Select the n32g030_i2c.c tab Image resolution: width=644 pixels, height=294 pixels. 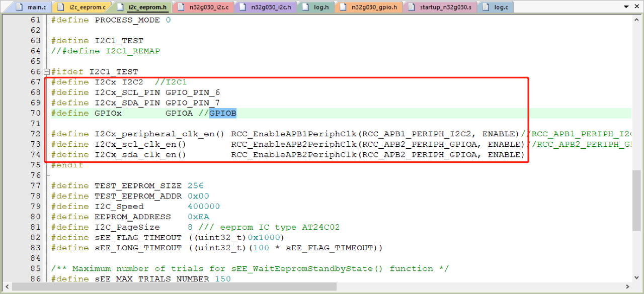point(207,7)
